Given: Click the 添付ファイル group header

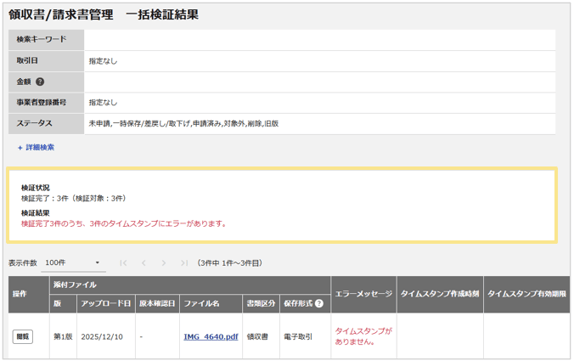Looking at the screenshot, I should pos(190,285).
